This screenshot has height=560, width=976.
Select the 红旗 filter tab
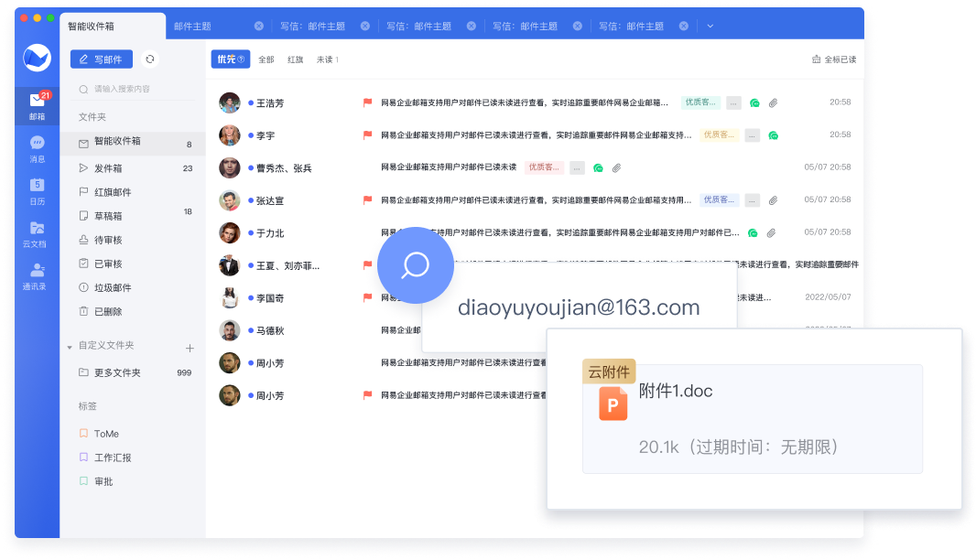tap(295, 59)
